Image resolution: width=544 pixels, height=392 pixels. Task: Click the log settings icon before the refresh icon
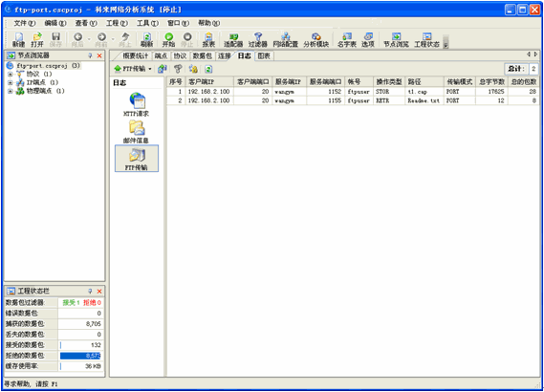pyautogui.click(x=193, y=69)
